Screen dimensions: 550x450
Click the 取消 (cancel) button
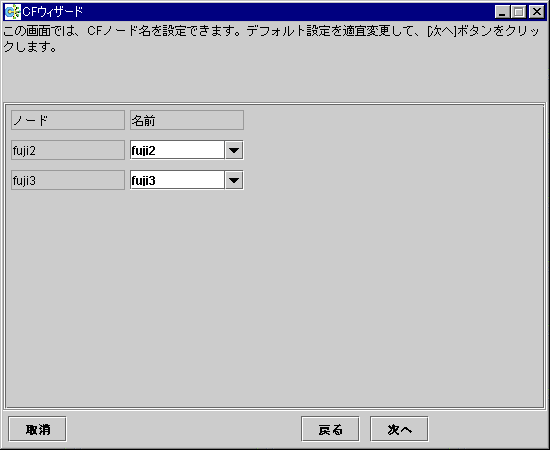(38, 429)
